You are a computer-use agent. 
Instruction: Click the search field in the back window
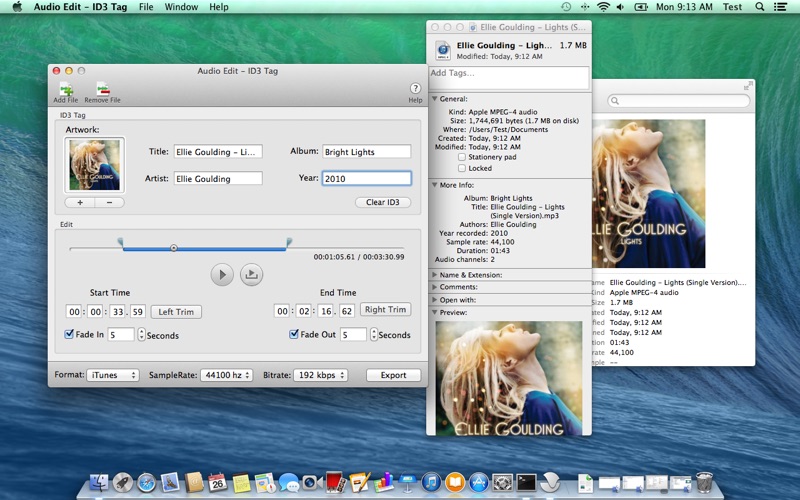coord(679,101)
